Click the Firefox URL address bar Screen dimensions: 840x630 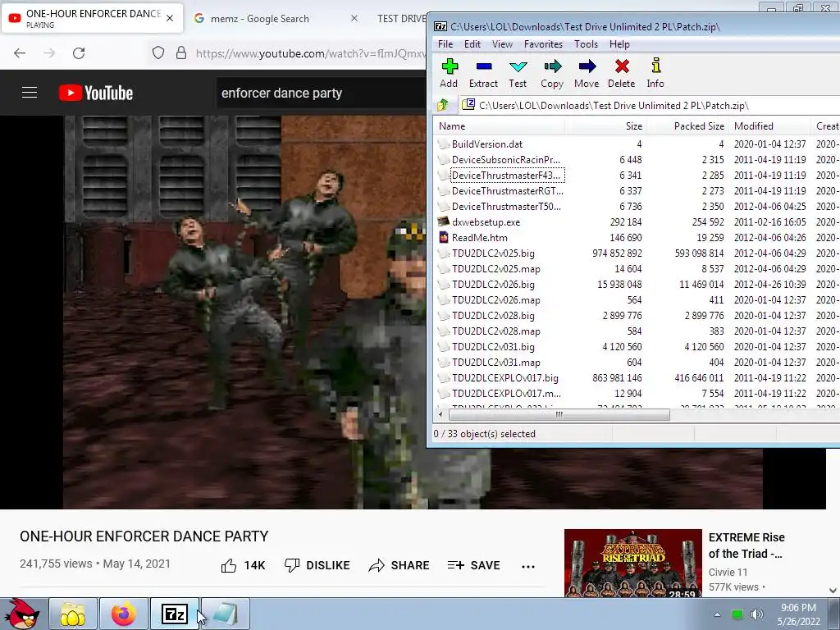point(311,53)
